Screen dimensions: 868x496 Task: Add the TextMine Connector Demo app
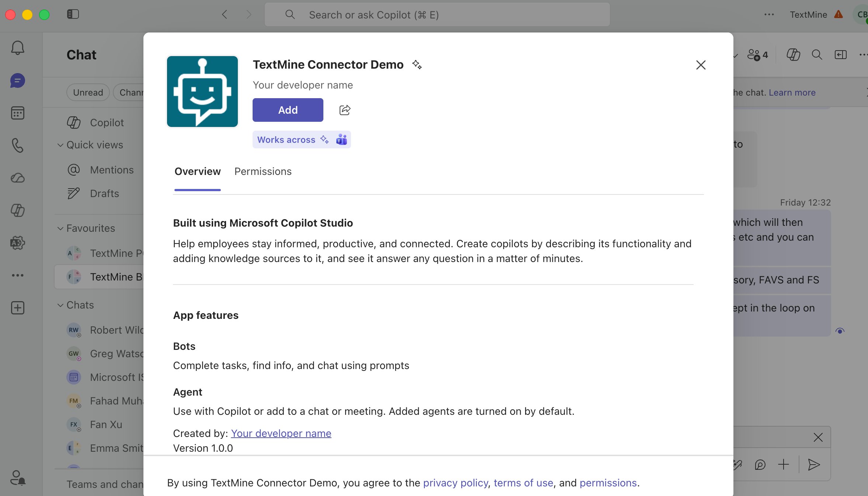(x=288, y=110)
